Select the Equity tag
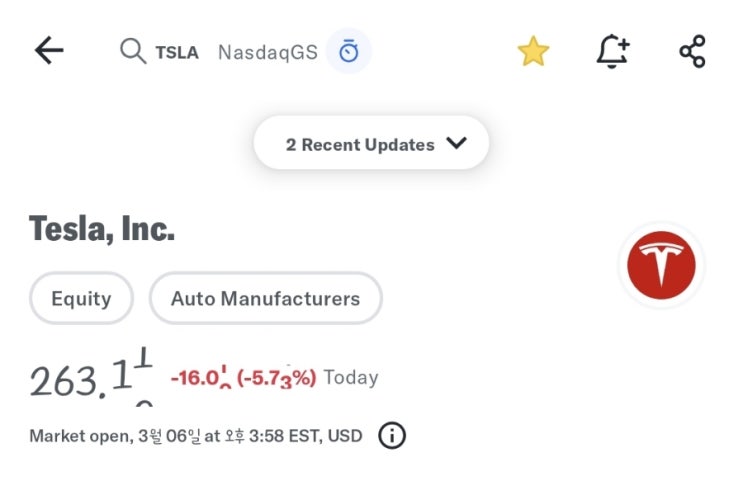Screen dimensions: 743x481 click(x=81, y=298)
